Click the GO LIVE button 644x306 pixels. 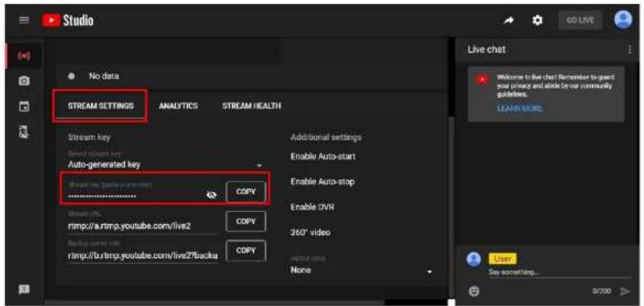580,20
